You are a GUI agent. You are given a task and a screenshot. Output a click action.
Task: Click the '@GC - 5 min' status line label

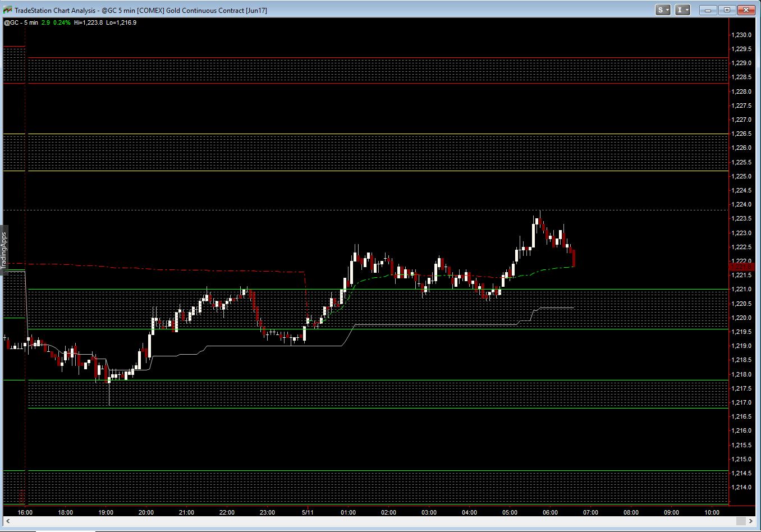pos(21,22)
